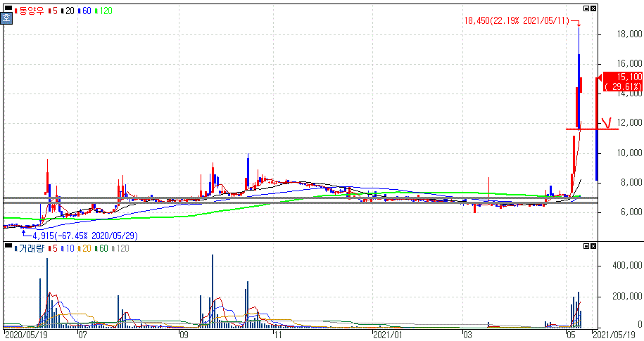The height and width of the screenshot is (341, 644).
Task: Click the 200,000 volume axis label
Action: click(x=627, y=296)
